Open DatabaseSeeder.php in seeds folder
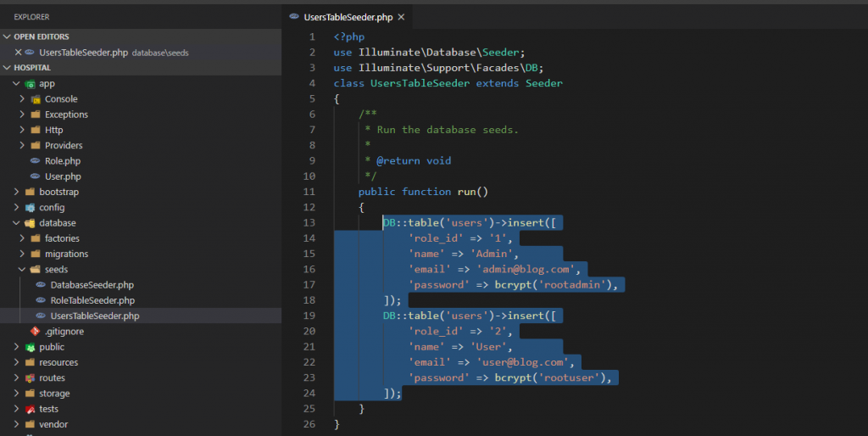Image resolution: width=868 pixels, height=436 pixels. click(92, 285)
